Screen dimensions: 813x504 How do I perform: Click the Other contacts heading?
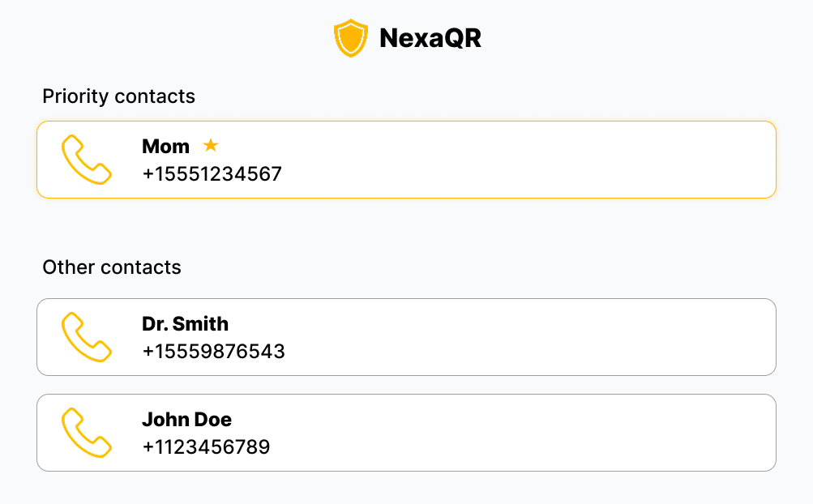point(112,267)
